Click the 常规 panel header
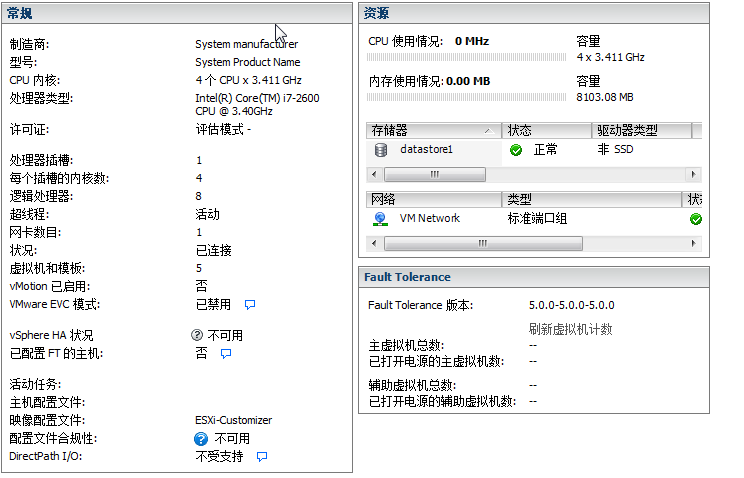 tap(177, 13)
